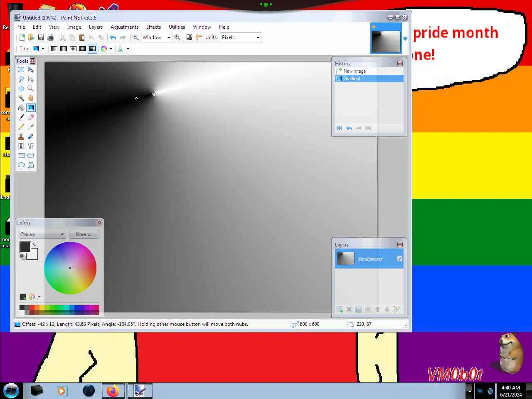Select the Text tool
Screen dimensions: 532x399
pyautogui.click(x=21, y=146)
